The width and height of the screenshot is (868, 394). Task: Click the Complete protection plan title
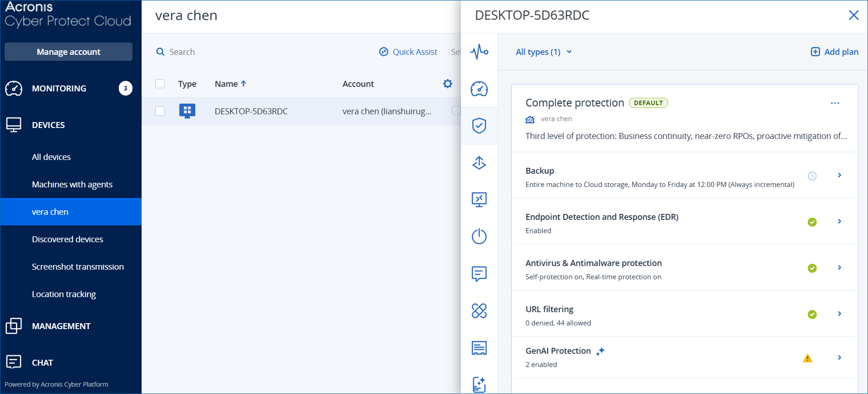tap(575, 103)
